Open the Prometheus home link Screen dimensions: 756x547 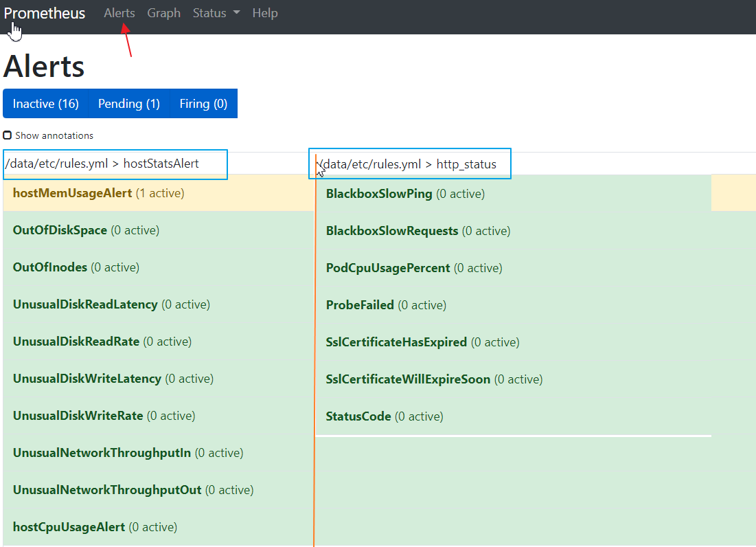(45, 13)
